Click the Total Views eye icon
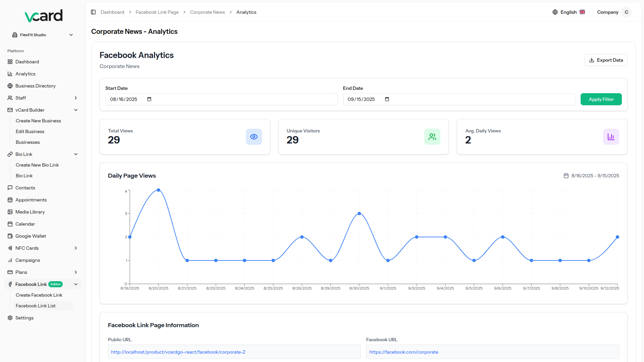This screenshot has width=644, height=362. click(x=254, y=137)
